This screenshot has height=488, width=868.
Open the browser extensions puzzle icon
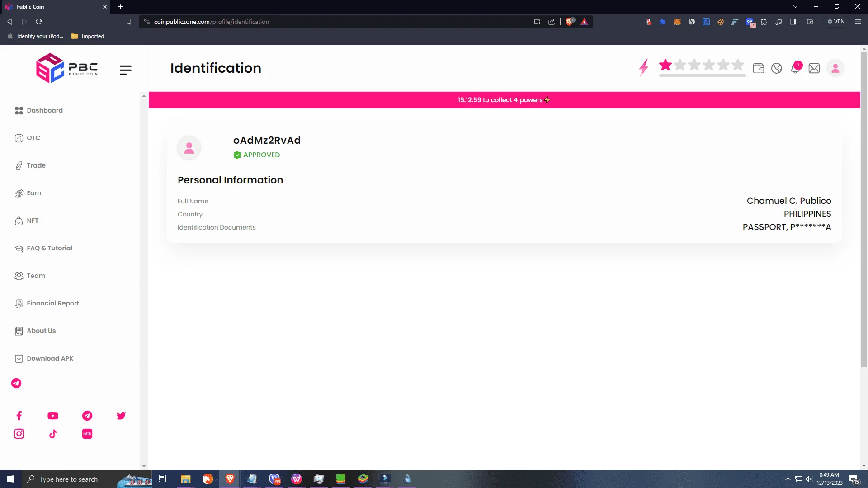tap(764, 22)
